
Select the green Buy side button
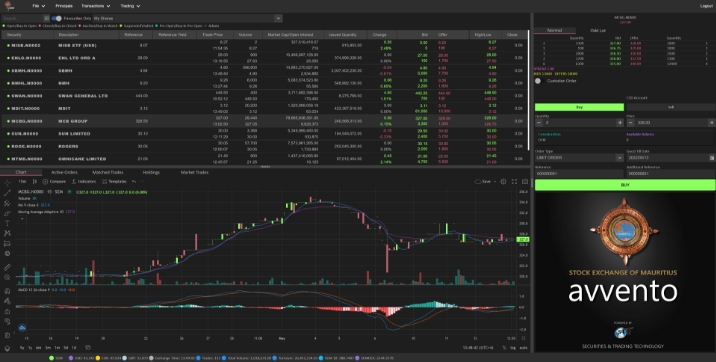point(579,107)
